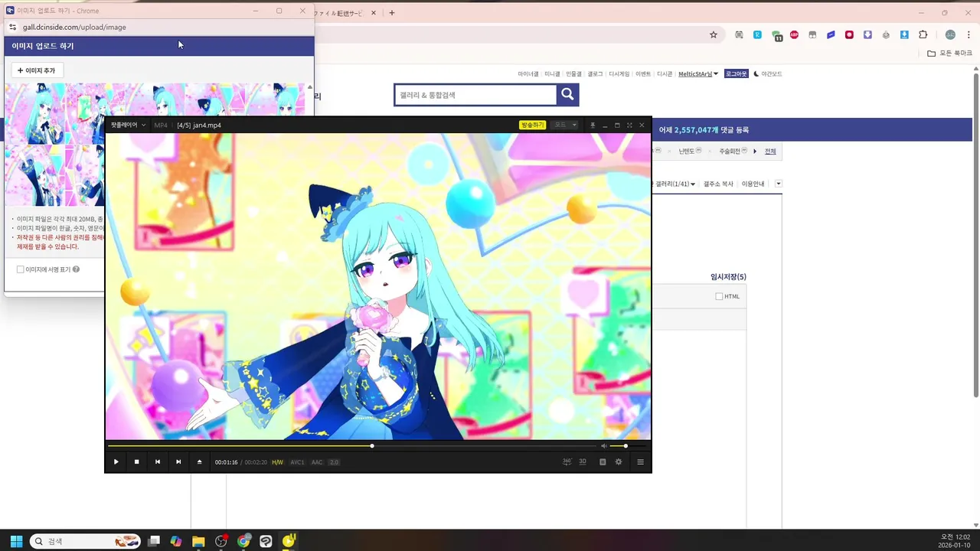Open the 마이너갤 link
The height and width of the screenshot is (551, 980).
click(528, 74)
